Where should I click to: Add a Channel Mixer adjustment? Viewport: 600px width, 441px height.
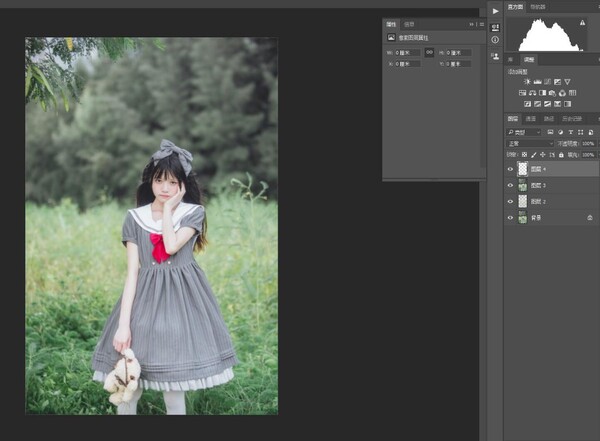coord(562,93)
